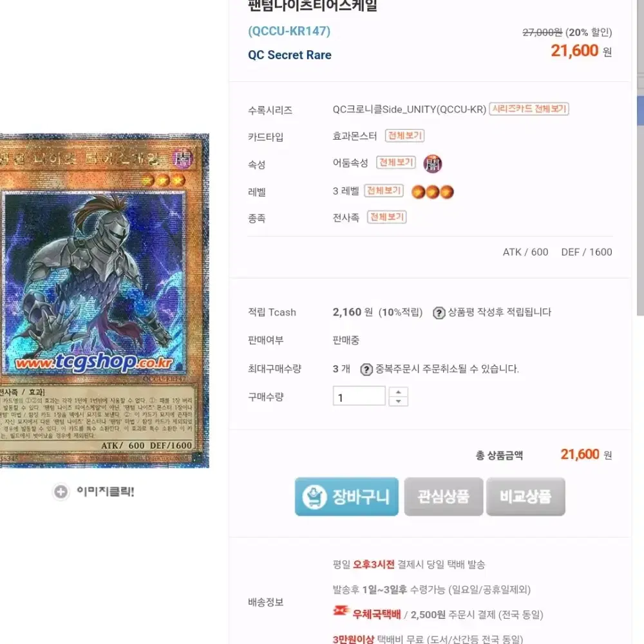Click the question mark icon next to 적립 Tcash
This screenshot has height=644, width=644.
coord(439,313)
